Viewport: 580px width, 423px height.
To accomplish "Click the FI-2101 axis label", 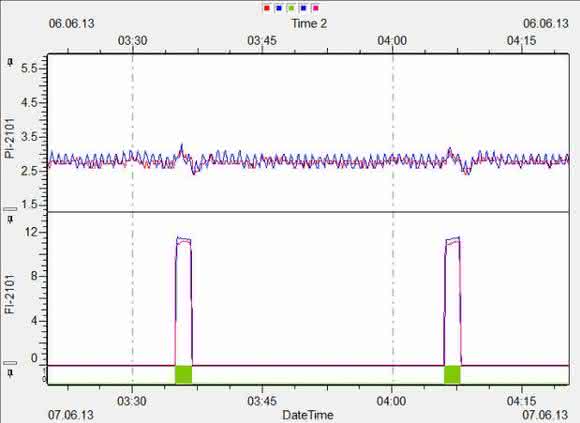I will [x=10, y=294].
